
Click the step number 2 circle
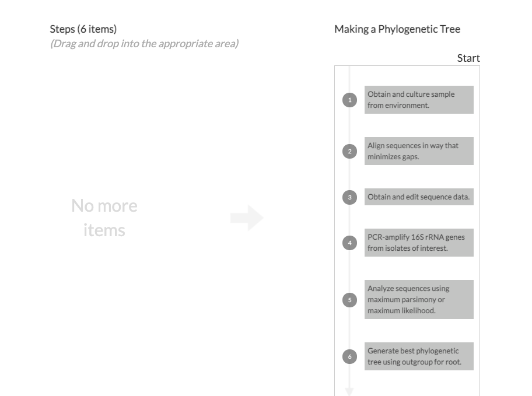(349, 151)
